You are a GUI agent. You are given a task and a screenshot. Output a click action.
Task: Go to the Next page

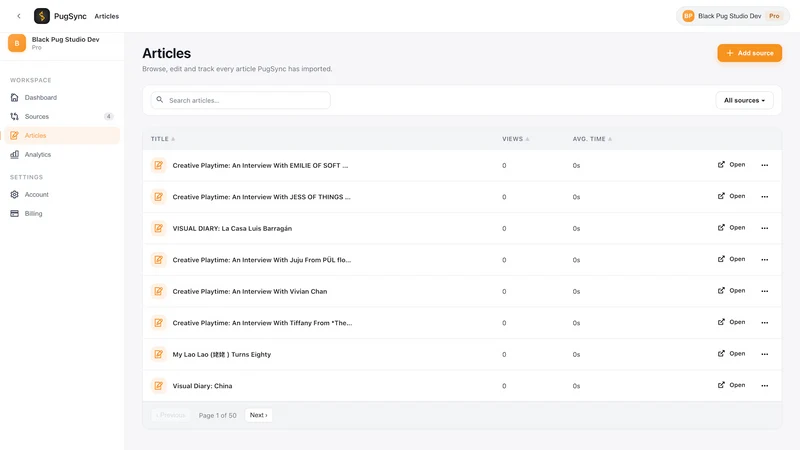258,415
